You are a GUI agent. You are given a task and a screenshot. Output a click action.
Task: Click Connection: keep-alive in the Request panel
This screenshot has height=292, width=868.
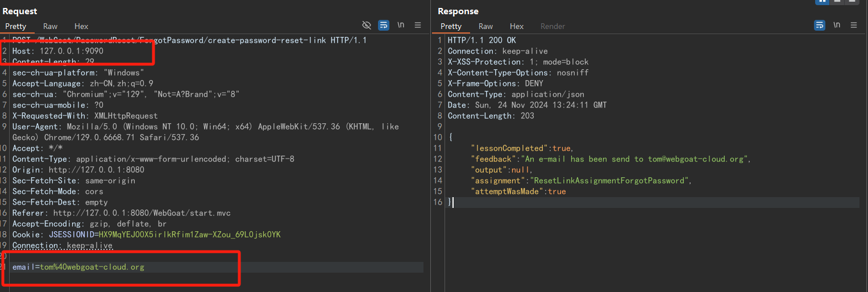[x=63, y=245]
